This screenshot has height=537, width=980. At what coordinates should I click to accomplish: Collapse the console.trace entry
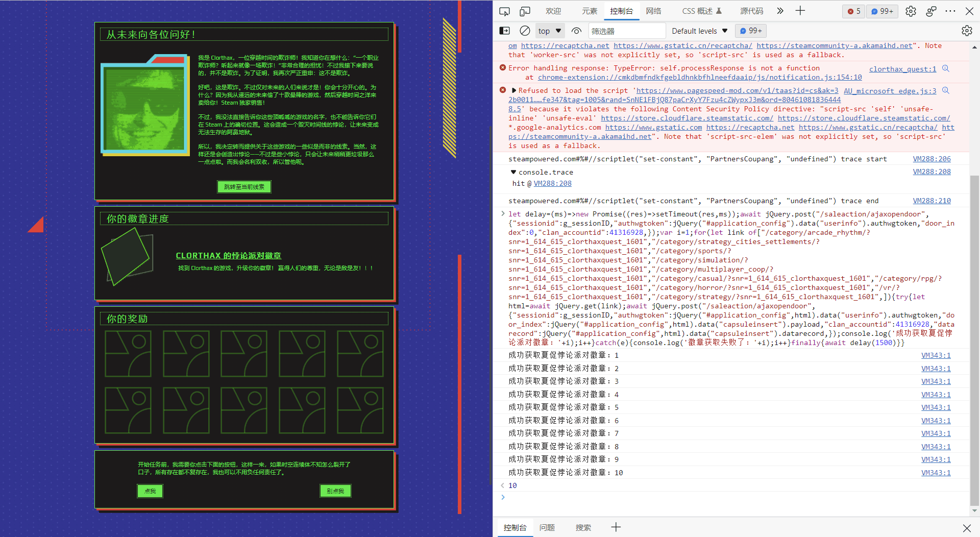point(513,172)
